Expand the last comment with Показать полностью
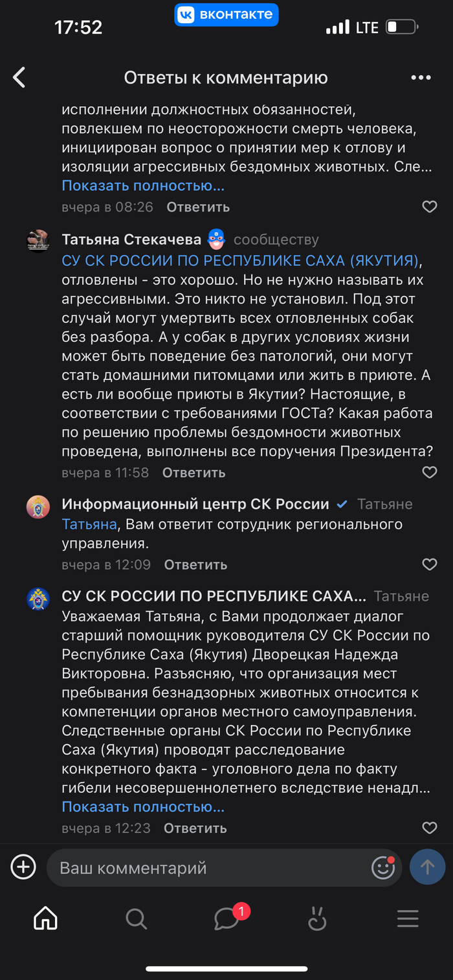453x980 pixels. click(x=143, y=807)
